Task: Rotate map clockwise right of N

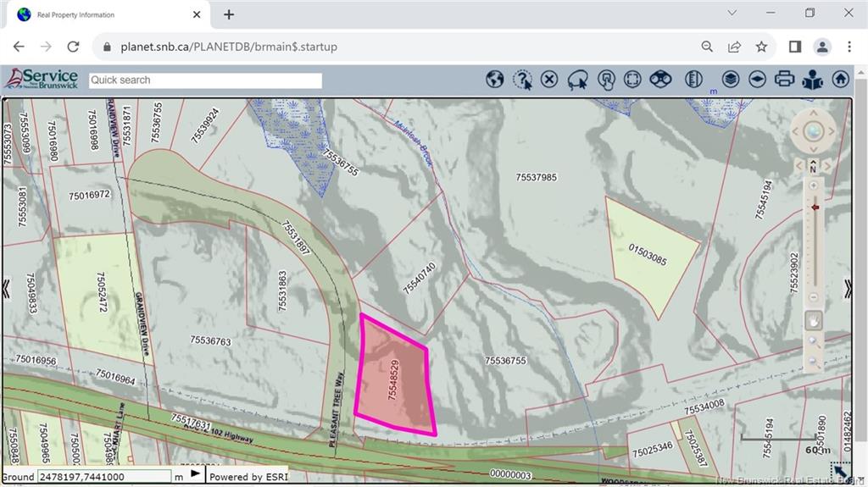Action: pos(827,165)
